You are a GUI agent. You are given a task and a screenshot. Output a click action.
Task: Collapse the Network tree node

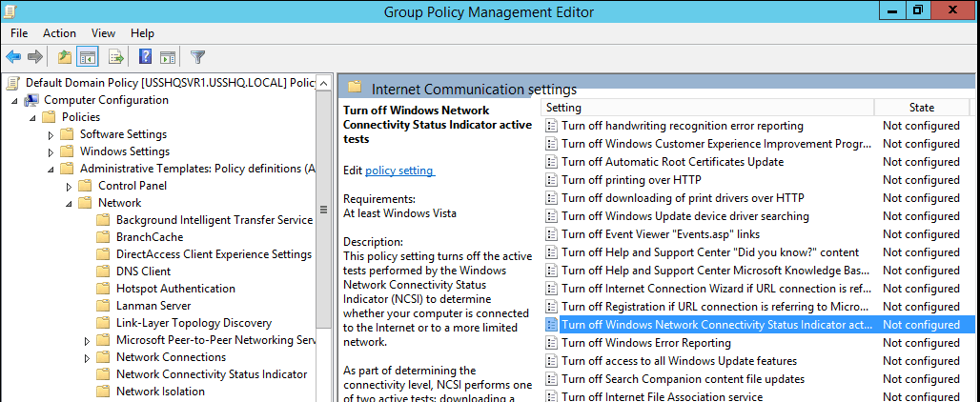pos(70,204)
